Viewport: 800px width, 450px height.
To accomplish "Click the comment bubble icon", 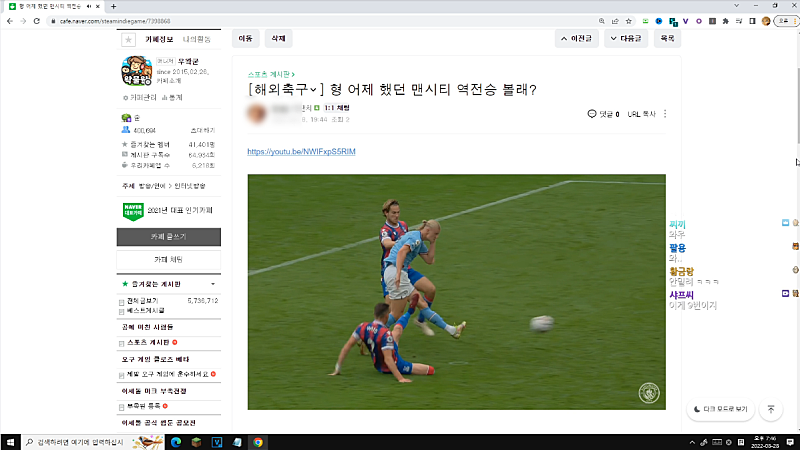I will pos(592,114).
